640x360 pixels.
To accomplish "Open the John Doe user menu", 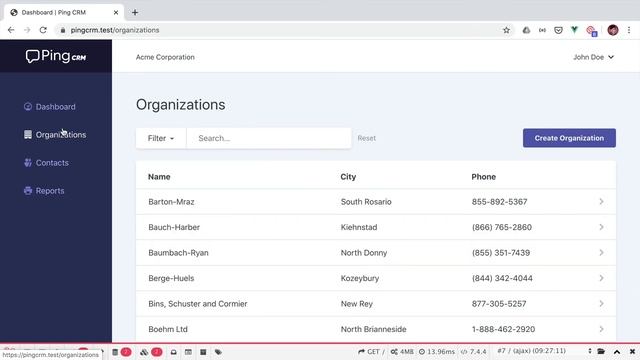I will 593,57.
